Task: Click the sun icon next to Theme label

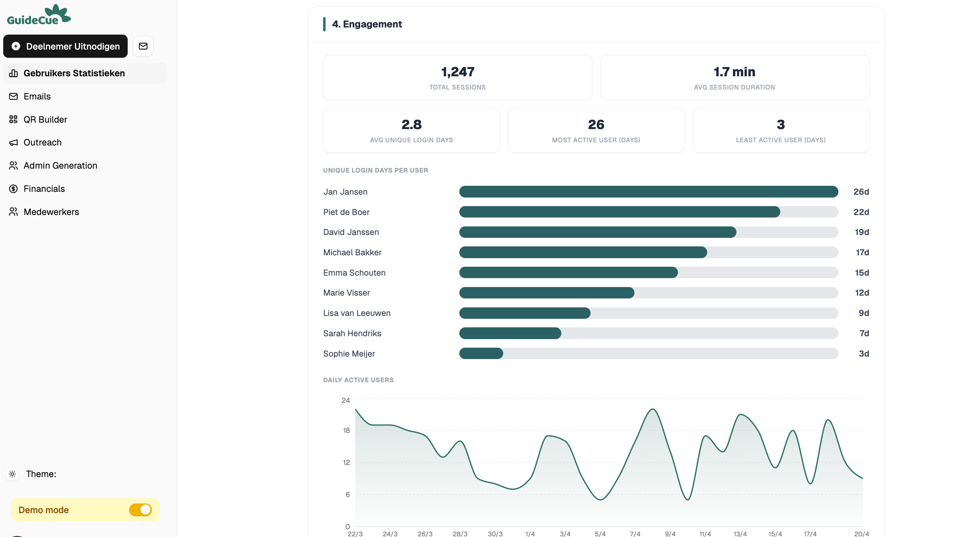Action: 12,474
